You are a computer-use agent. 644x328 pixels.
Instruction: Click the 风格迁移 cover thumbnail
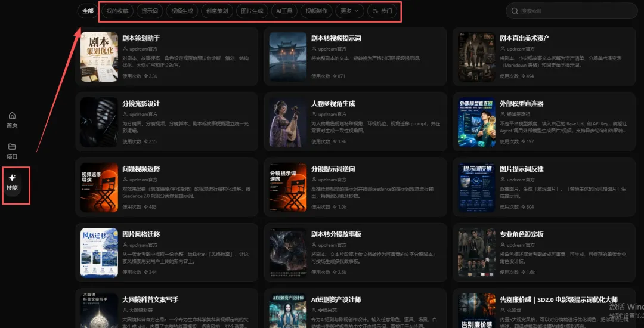pyautogui.click(x=100, y=253)
